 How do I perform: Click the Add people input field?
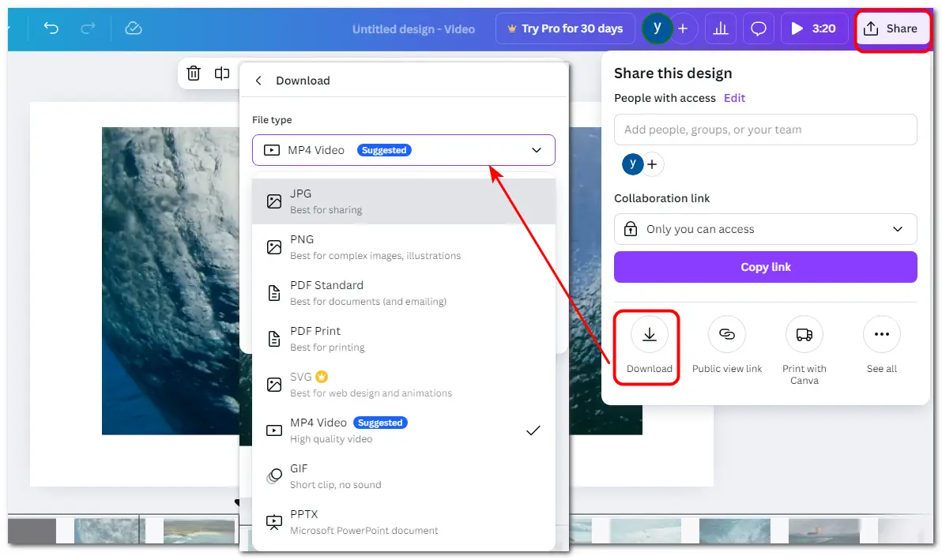[765, 130]
